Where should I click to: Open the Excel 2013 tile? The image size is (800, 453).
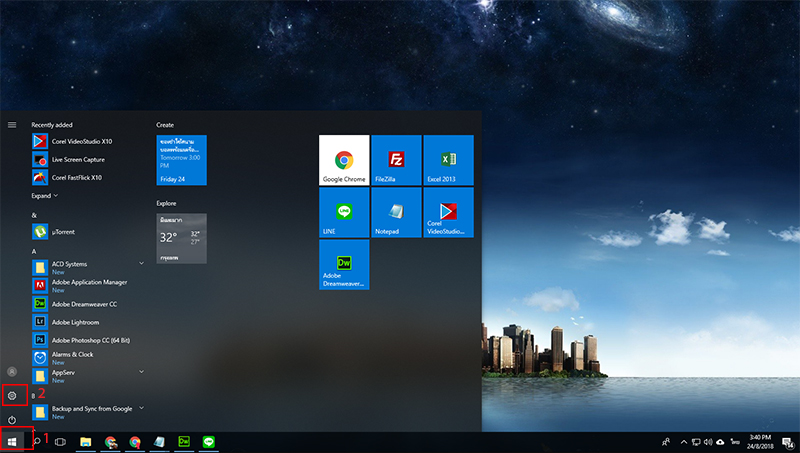(448, 160)
